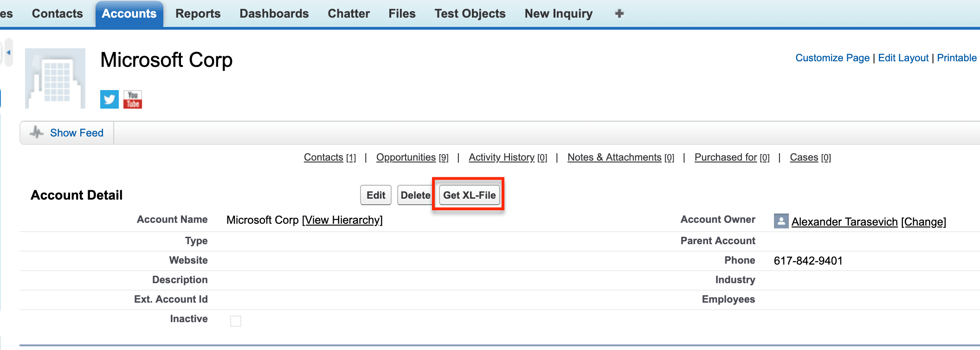Click the Account Detail section title

(x=77, y=195)
